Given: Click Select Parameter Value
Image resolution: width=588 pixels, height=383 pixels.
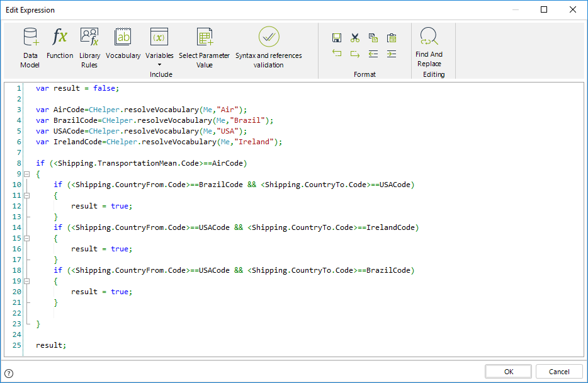Looking at the screenshot, I should (x=205, y=48).
